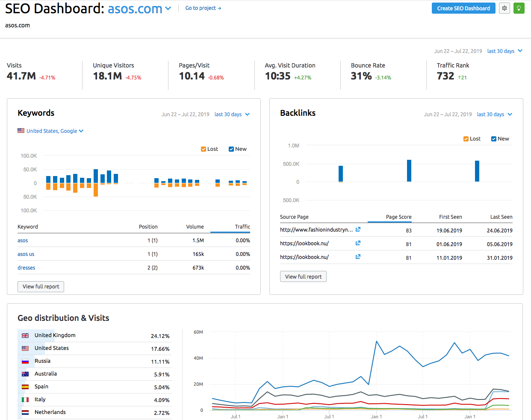Click Spain's 5.04% share value
531x420 pixels.
(162, 388)
